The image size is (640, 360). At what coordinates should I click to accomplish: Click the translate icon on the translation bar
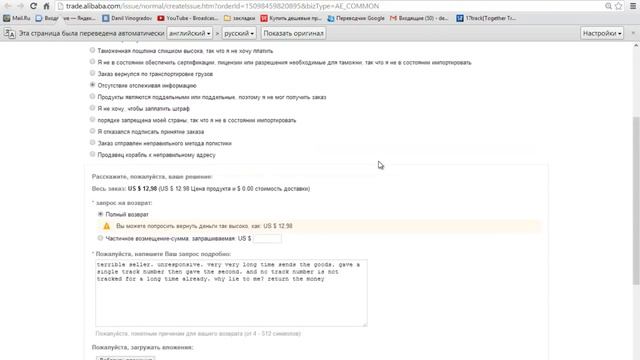(x=9, y=33)
